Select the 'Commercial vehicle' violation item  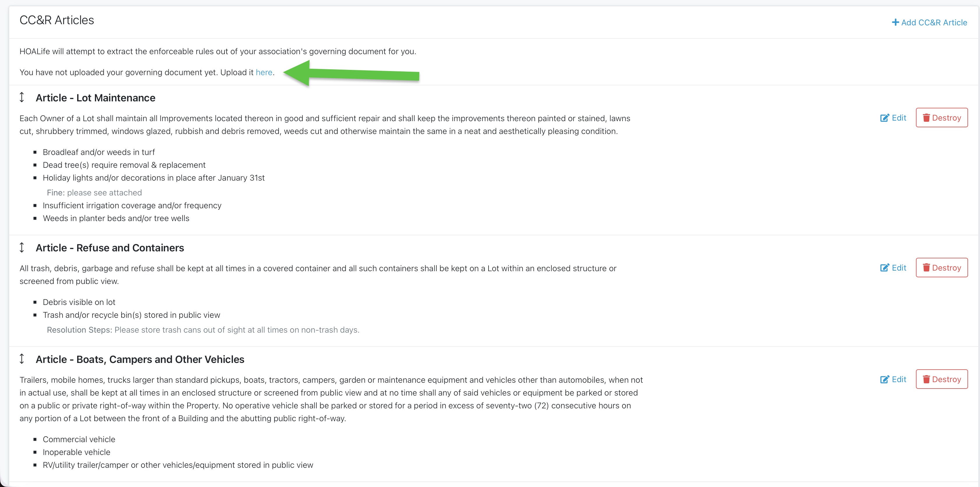click(79, 439)
